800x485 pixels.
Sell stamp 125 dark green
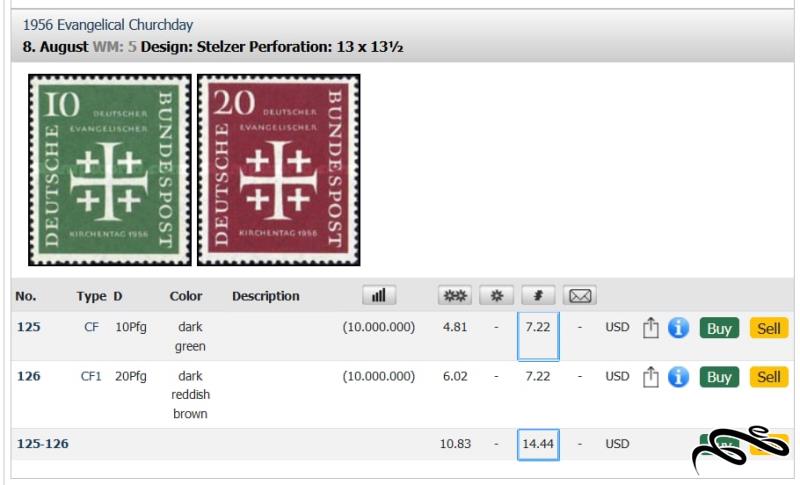click(x=768, y=328)
